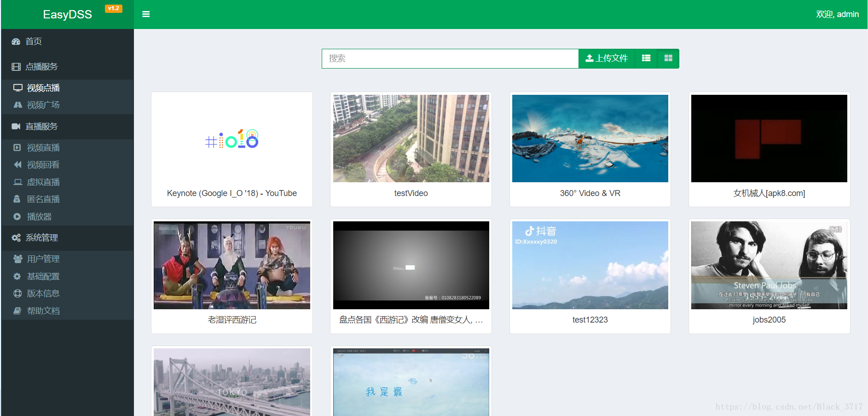Click the 基础配置 gear icon
This screenshot has height=416, width=868.
point(17,276)
